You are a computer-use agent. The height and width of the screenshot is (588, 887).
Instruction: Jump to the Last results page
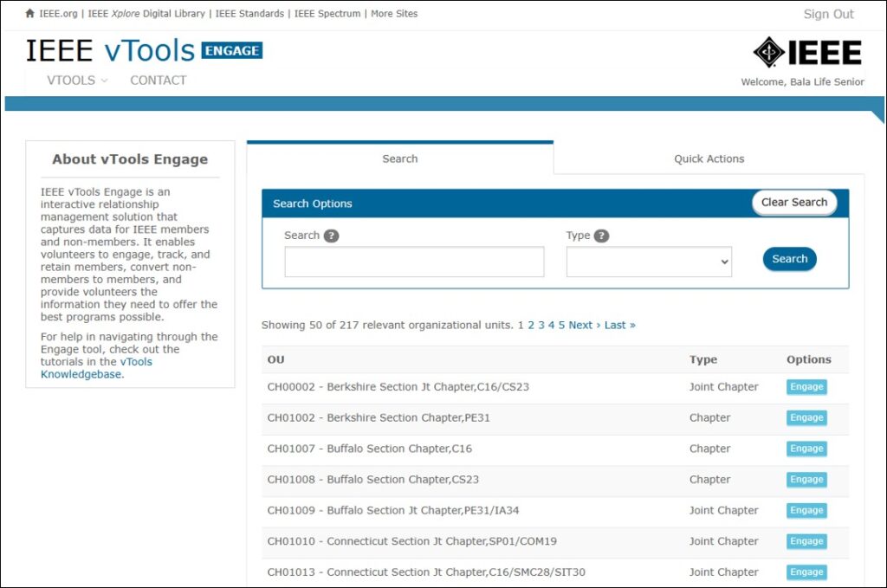tap(620, 325)
